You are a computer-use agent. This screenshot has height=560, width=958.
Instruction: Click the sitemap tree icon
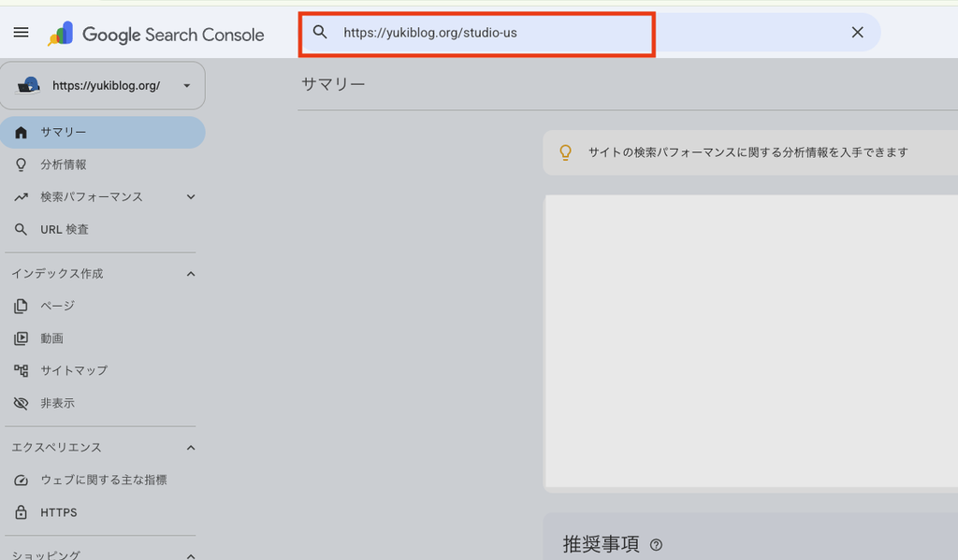[x=21, y=371]
